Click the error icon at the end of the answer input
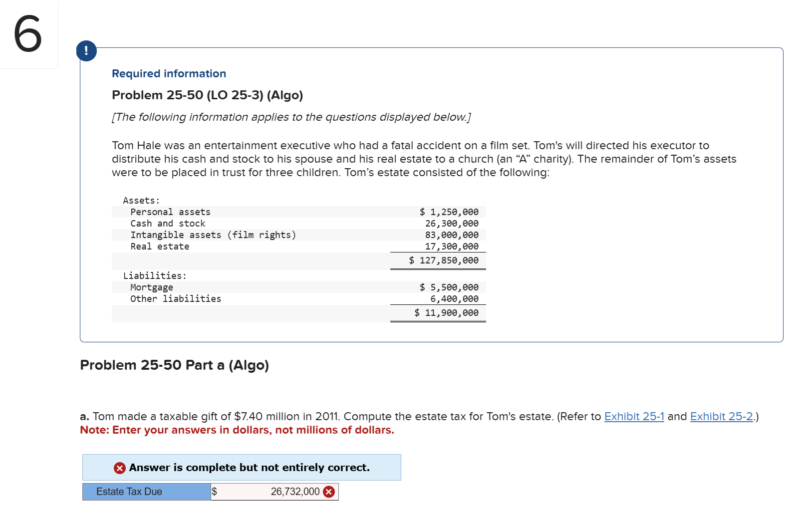Screen dimensions: 812x512 [328, 492]
